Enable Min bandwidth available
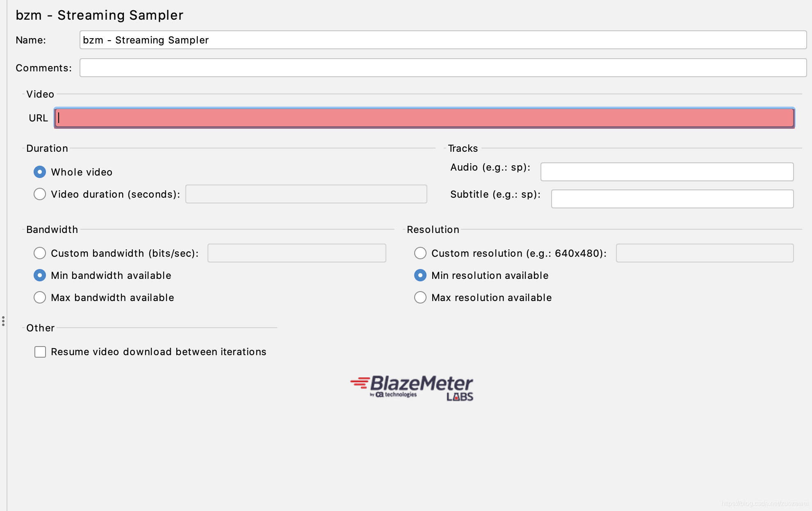812x511 pixels. click(x=40, y=275)
